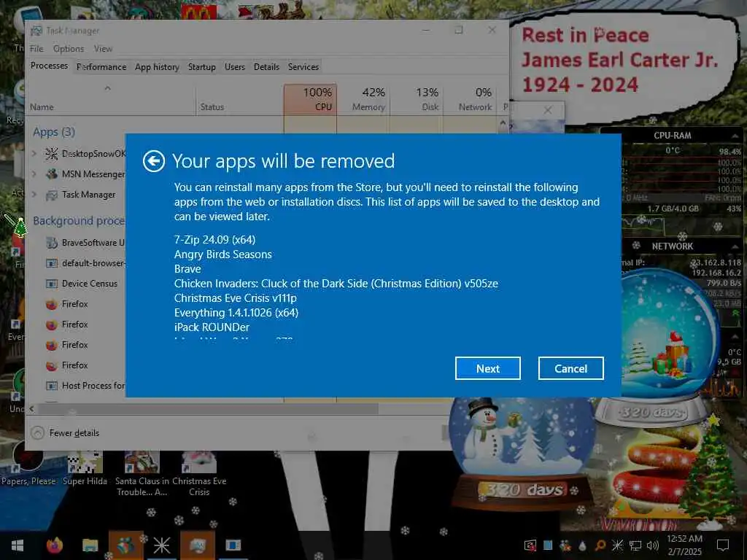The width and height of the screenshot is (747, 560).
Task: Open the taskbar clock showing 12:52 AM
Action: tap(684, 545)
